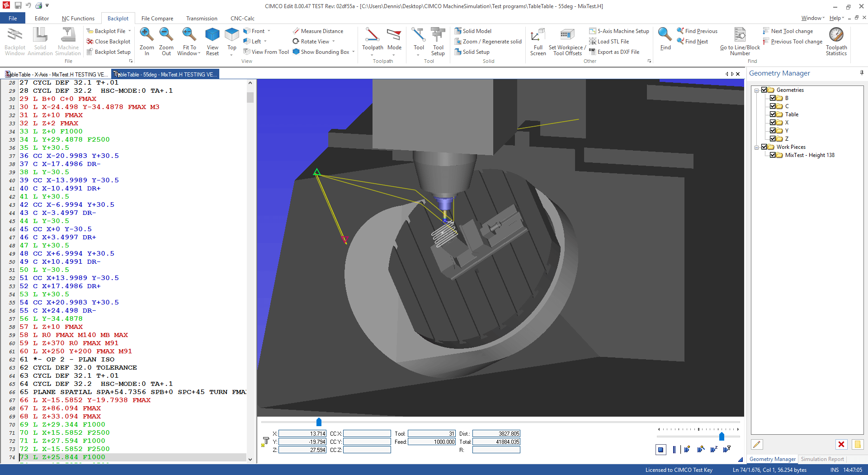Click the Machine Simulation icon
868x475 pixels.
(x=68, y=41)
